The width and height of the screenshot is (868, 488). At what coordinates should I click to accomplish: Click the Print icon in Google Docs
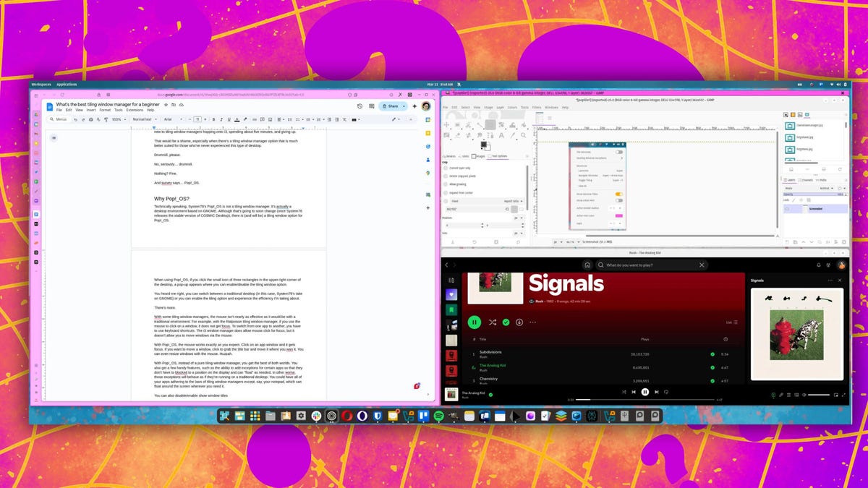pos(90,119)
